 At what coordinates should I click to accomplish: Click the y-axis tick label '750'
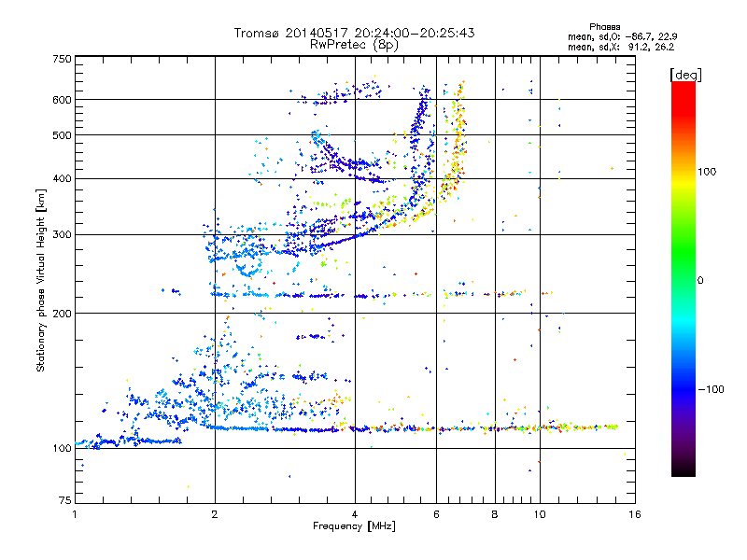coord(62,59)
